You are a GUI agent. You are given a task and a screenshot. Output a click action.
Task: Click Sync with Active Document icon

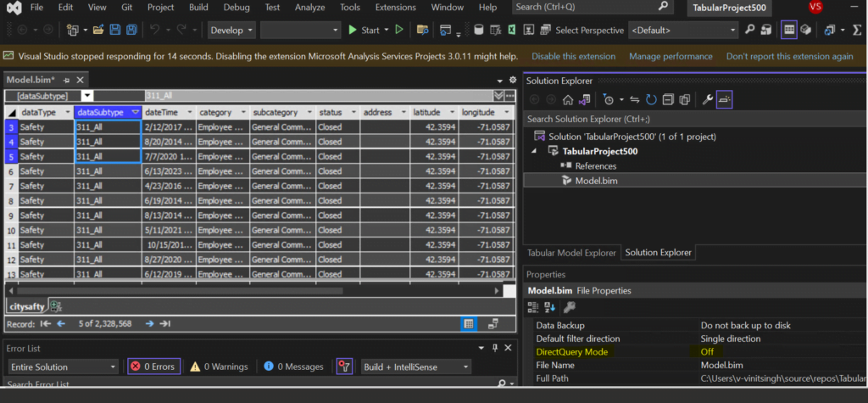click(635, 100)
